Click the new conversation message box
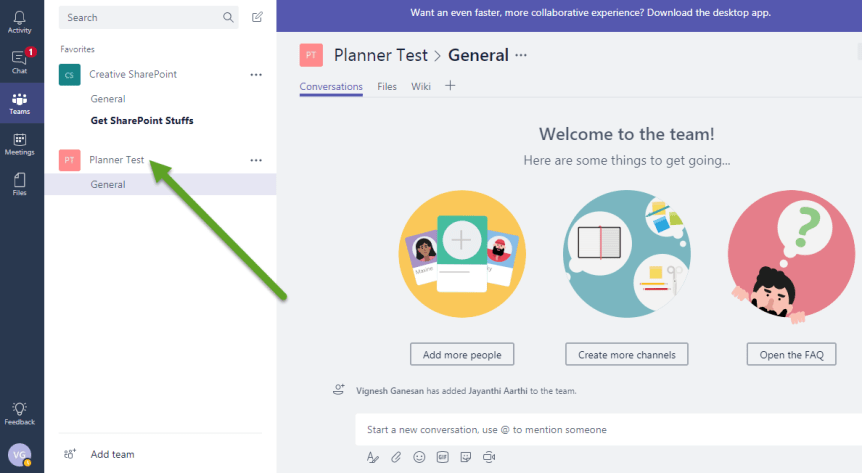 [600, 430]
